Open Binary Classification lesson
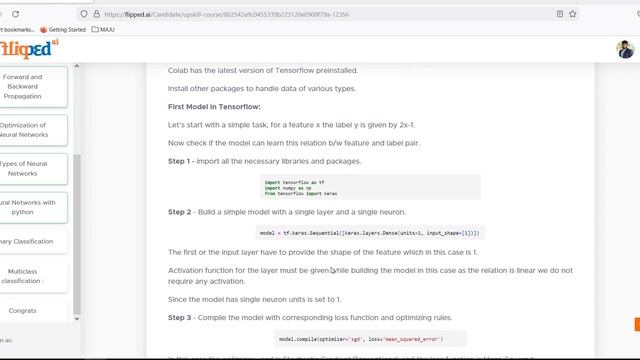The image size is (640, 360). (x=33, y=241)
